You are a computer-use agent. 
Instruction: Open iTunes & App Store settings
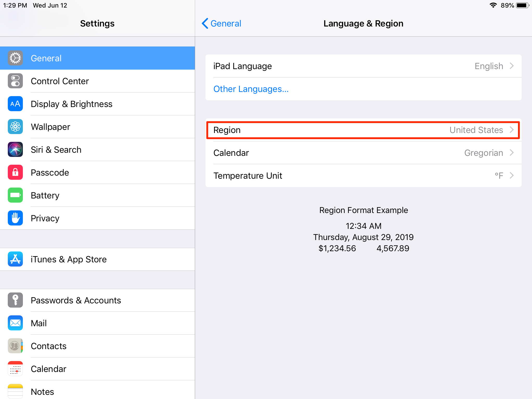point(97,259)
